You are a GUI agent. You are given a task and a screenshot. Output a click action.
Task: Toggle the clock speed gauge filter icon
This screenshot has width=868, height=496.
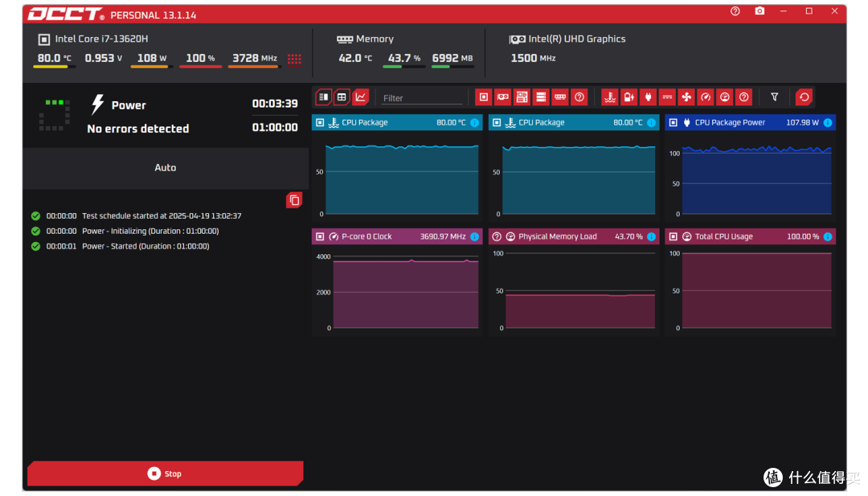pyautogui.click(x=706, y=97)
